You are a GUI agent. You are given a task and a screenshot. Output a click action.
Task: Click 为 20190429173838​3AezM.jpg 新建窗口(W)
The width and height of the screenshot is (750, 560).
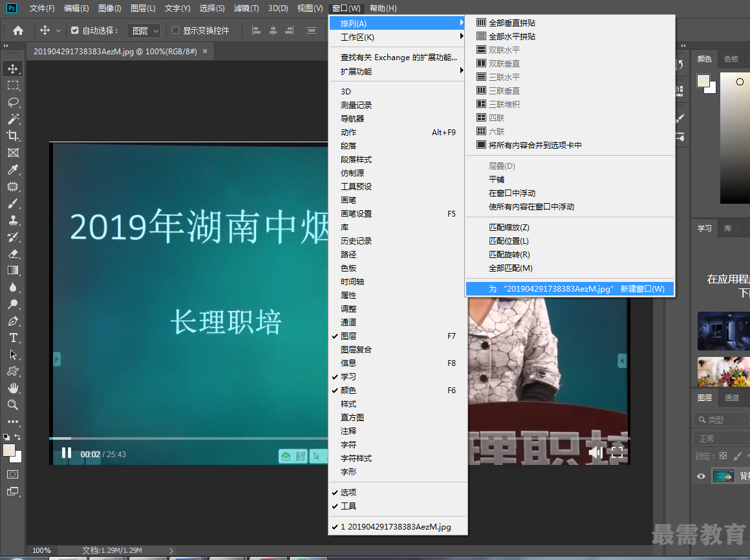pos(570,289)
